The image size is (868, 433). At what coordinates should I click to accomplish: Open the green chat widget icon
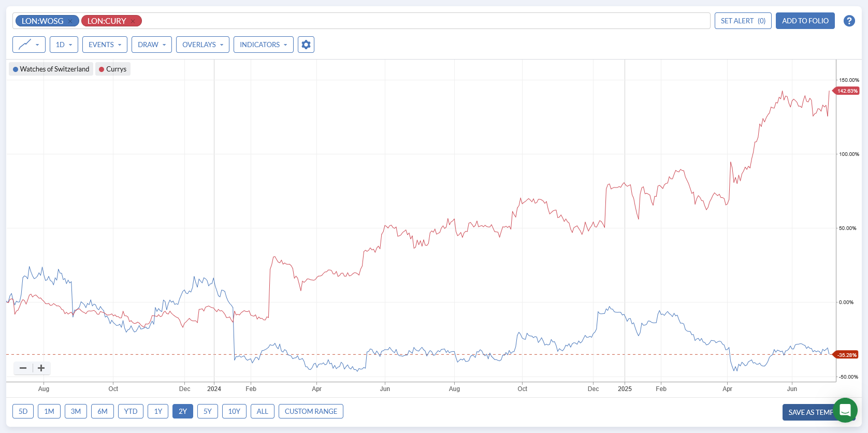tap(845, 410)
